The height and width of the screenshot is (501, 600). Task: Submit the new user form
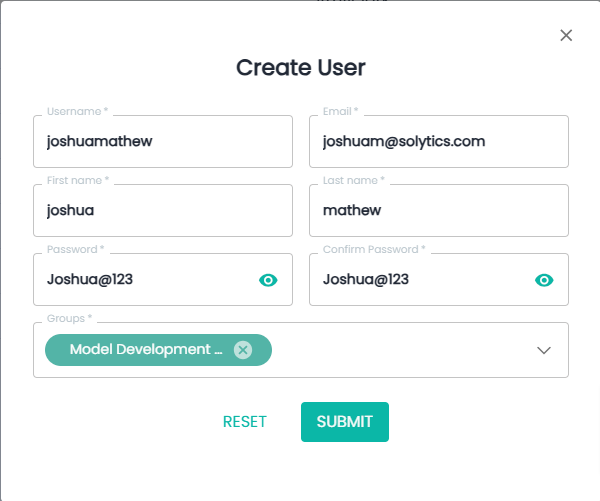click(344, 421)
